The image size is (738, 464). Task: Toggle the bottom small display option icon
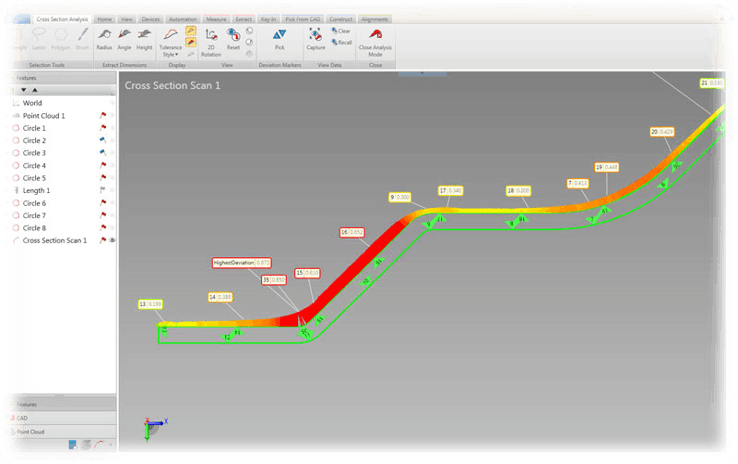(191, 55)
